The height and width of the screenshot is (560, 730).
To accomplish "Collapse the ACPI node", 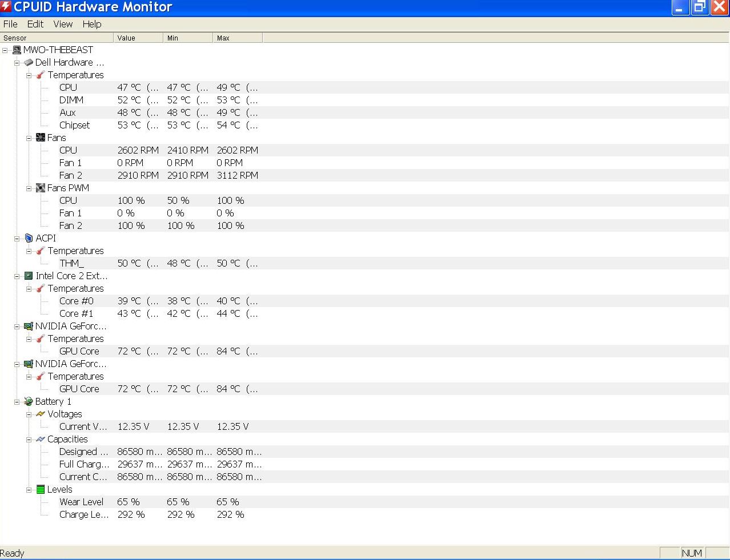I will tap(17, 239).
